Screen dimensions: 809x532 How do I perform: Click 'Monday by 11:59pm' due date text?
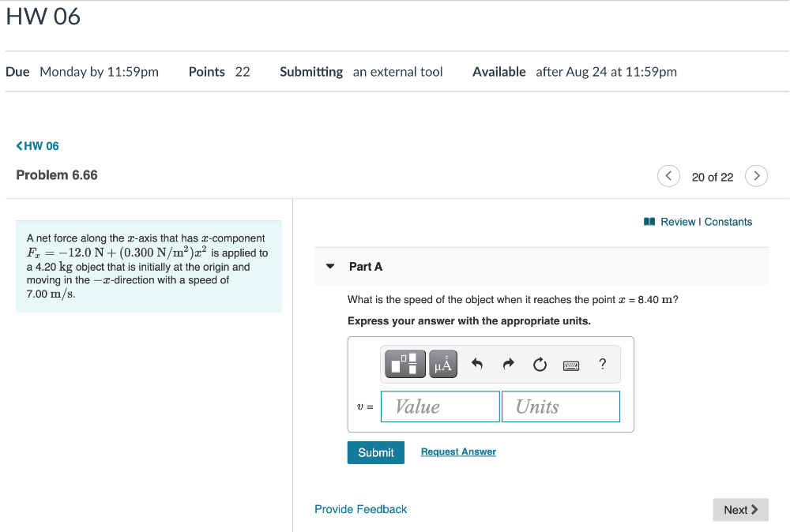point(99,72)
